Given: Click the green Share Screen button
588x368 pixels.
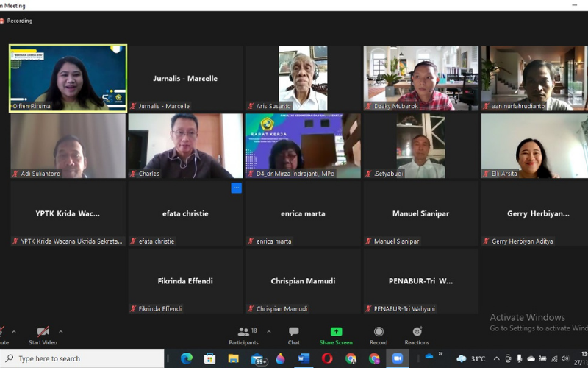Looking at the screenshot, I should pyautogui.click(x=336, y=336).
